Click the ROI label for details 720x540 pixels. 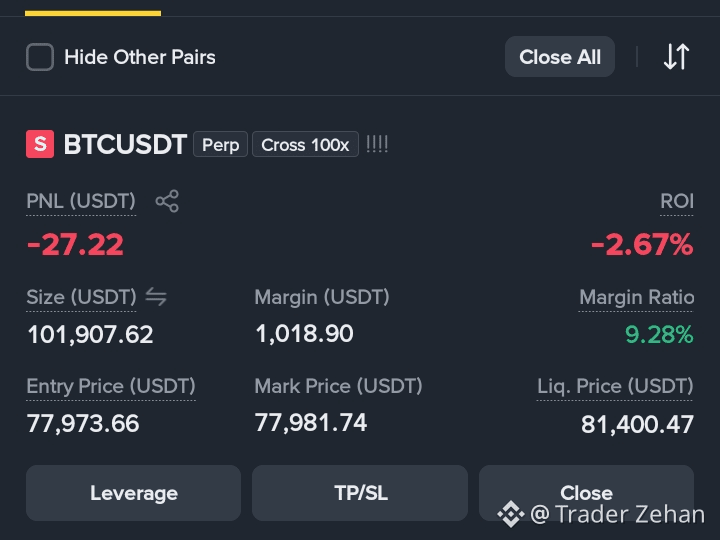click(677, 201)
